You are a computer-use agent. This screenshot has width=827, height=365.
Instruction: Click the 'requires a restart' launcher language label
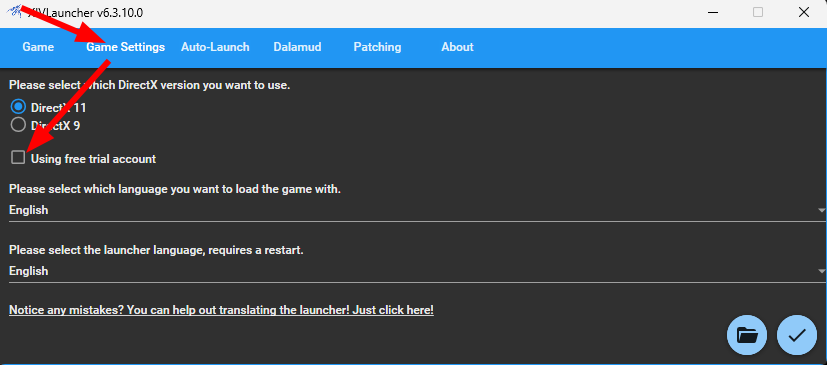(x=156, y=250)
